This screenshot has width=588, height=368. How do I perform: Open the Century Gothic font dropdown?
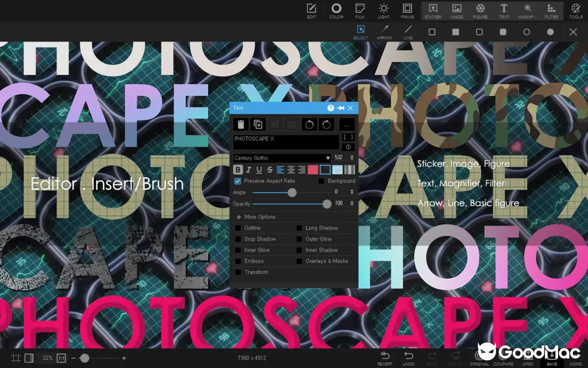tap(282, 158)
